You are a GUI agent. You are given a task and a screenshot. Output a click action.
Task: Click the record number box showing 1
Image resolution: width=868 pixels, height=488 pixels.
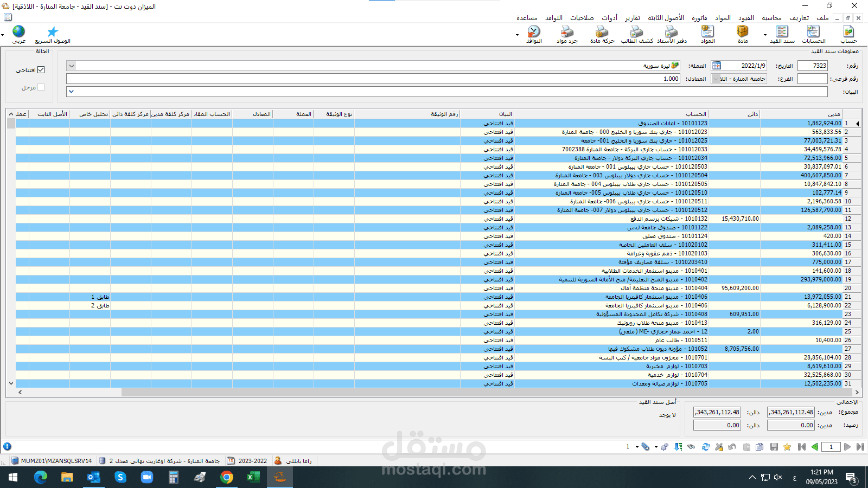point(831,447)
